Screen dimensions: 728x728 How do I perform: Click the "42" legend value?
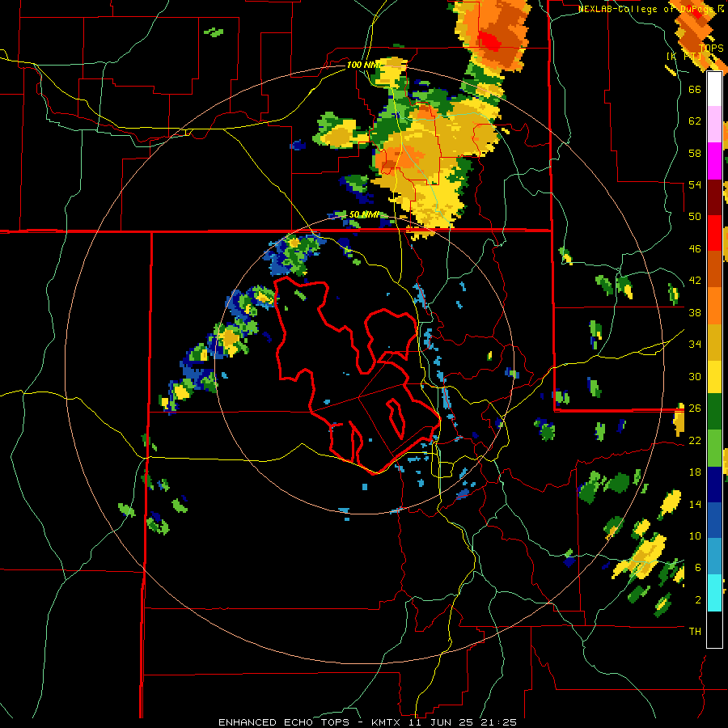pyautogui.click(x=695, y=281)
